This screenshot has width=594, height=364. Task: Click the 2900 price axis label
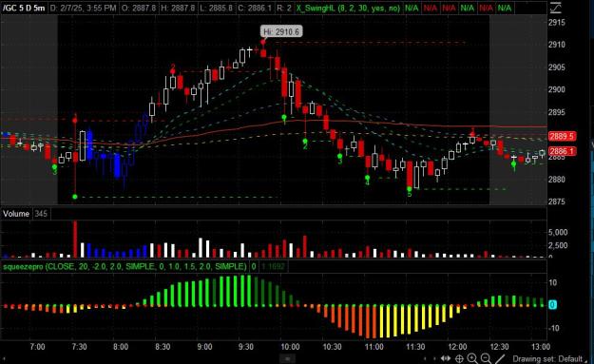[x=557, y=89]
